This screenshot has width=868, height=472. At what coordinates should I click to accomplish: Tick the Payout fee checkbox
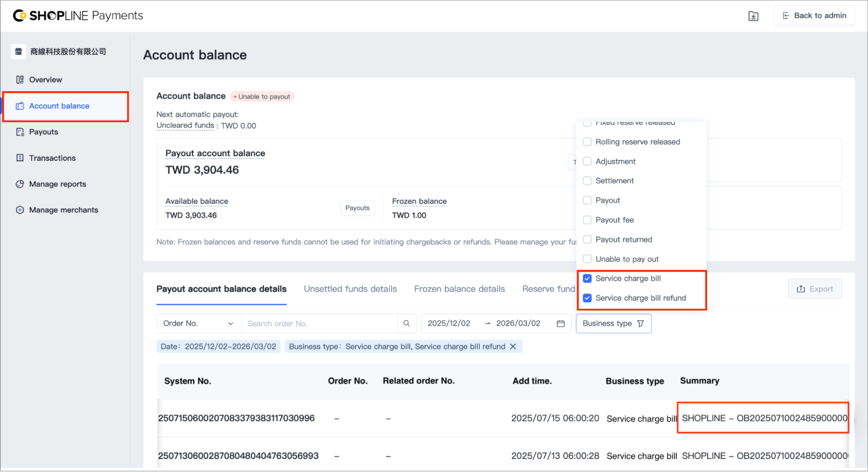(x=587, y=220)
